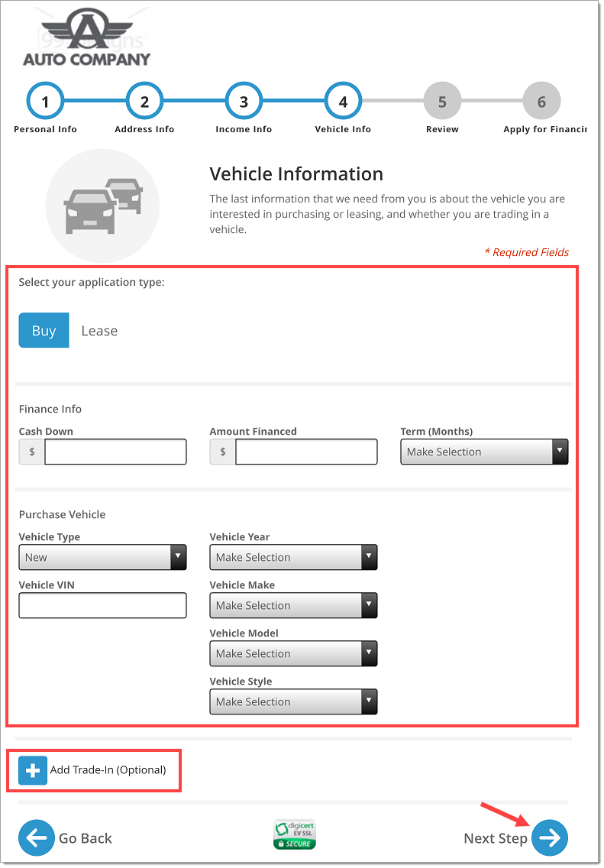Click the dollar sign beside Amount Financed

coord(223,452)
